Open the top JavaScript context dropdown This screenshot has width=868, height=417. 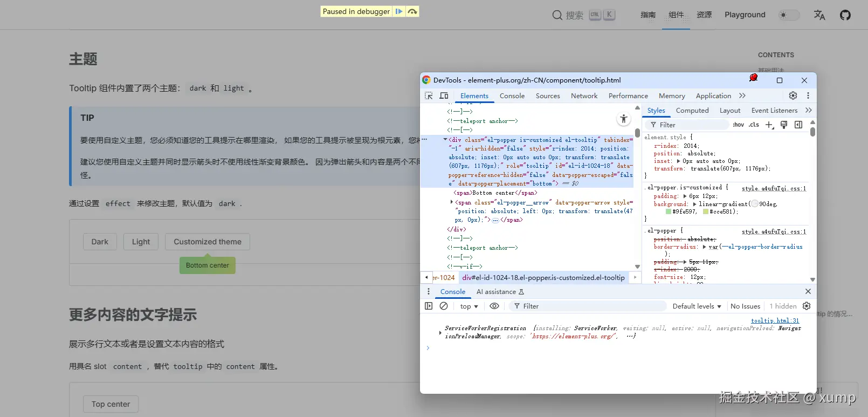[x=469, y=306]
